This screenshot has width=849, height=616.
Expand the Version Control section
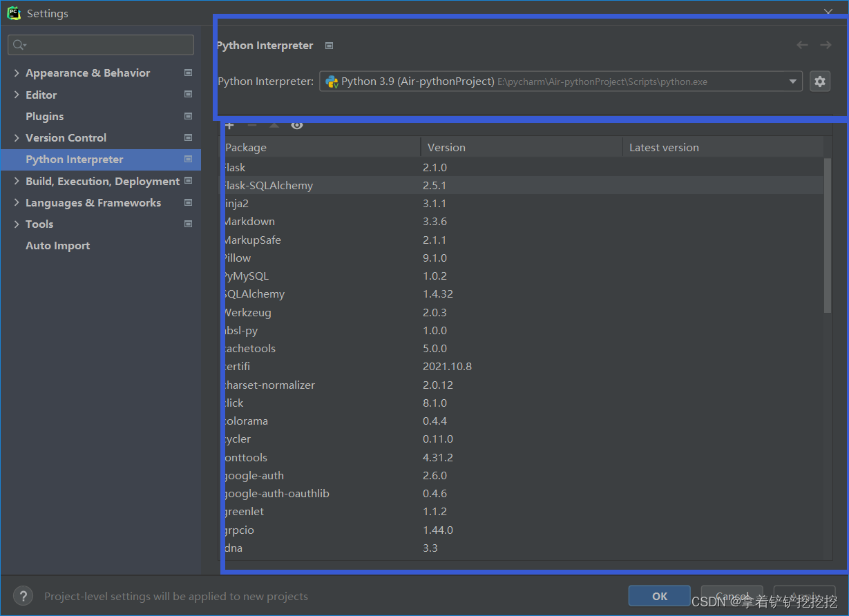pos(17,137)
